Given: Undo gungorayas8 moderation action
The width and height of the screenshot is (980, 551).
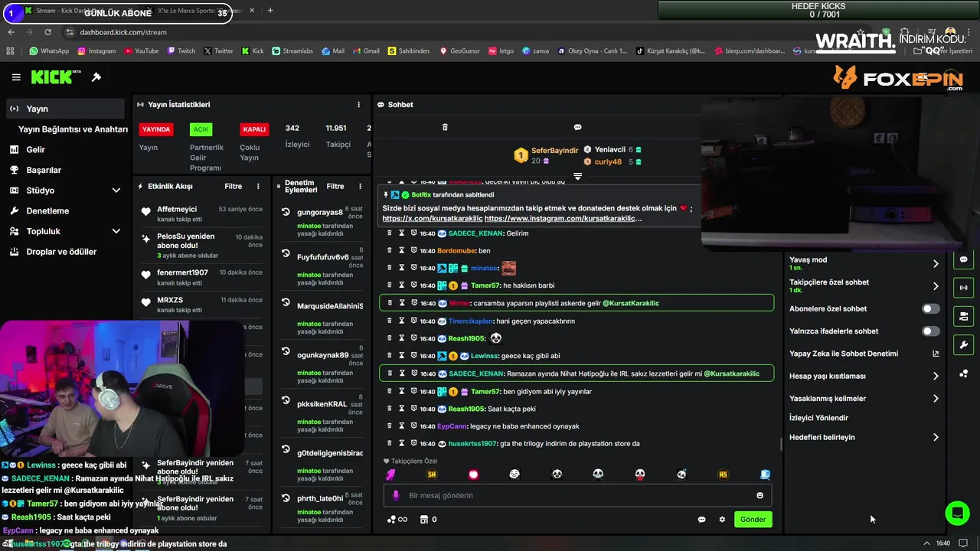Looking at the screenshot, I should [286, 212].
